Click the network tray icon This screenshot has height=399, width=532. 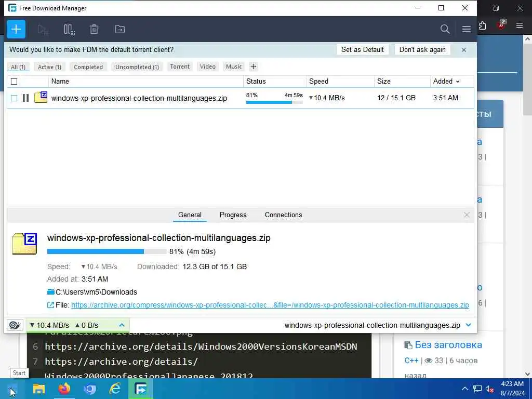(477, 389)
